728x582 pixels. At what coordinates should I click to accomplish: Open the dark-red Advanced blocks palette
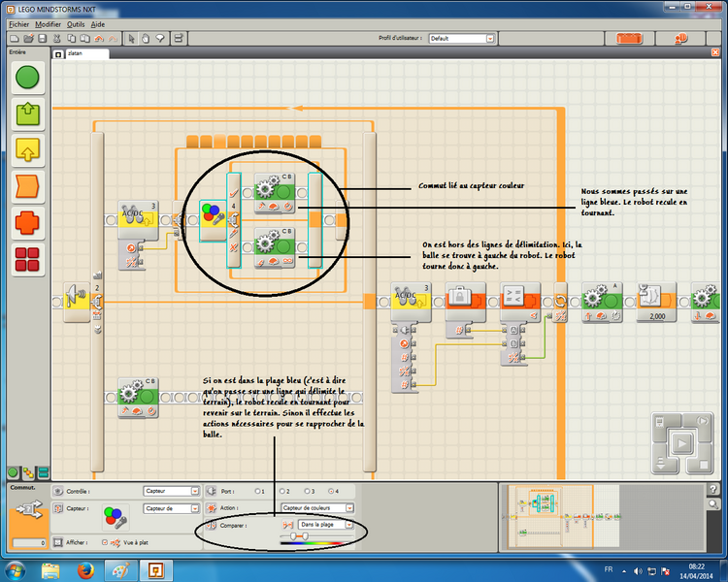tap(27, 259)
